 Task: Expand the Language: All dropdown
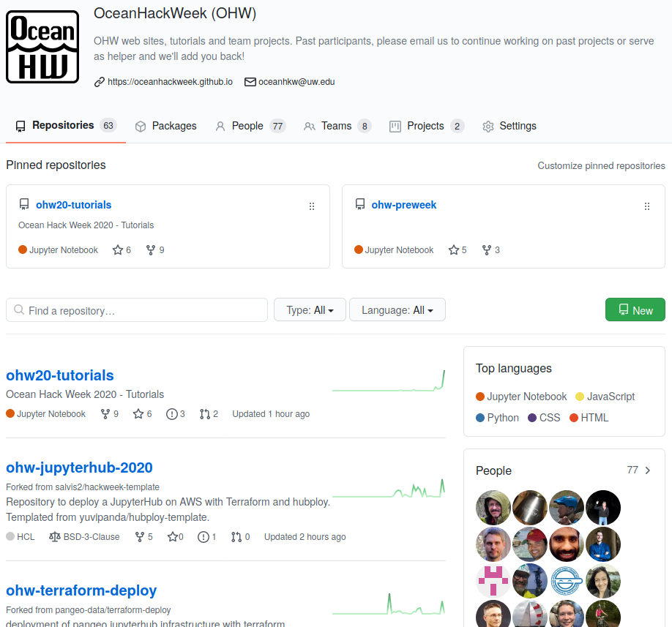(x=397, y=309)
